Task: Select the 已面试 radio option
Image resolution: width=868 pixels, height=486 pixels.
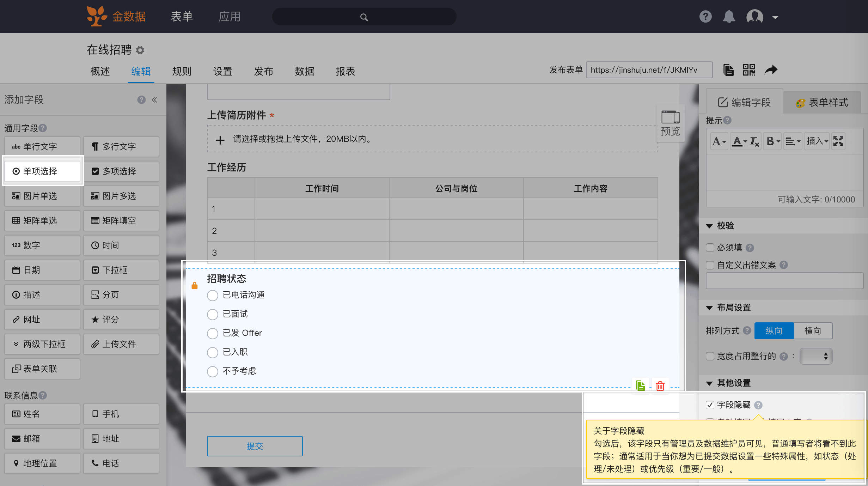Action: point(213,314)
